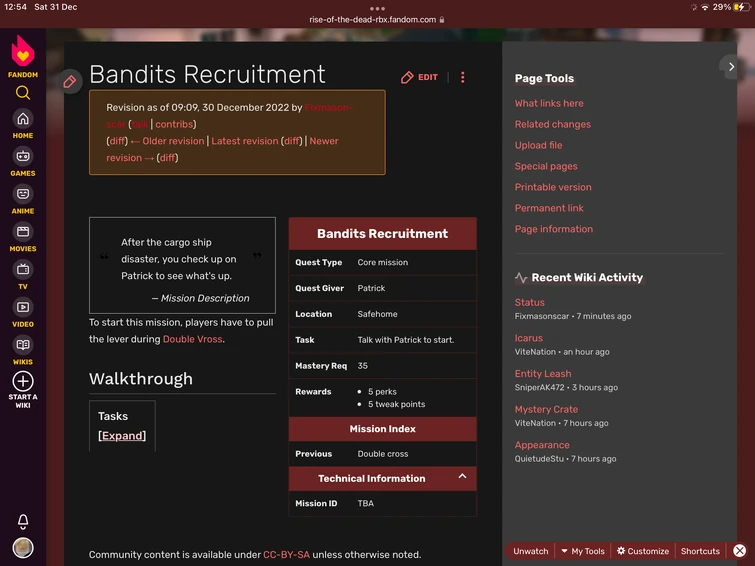Open the three-dot more options menu
This screenshot has width=755, height=566.
tap(463, 77)
